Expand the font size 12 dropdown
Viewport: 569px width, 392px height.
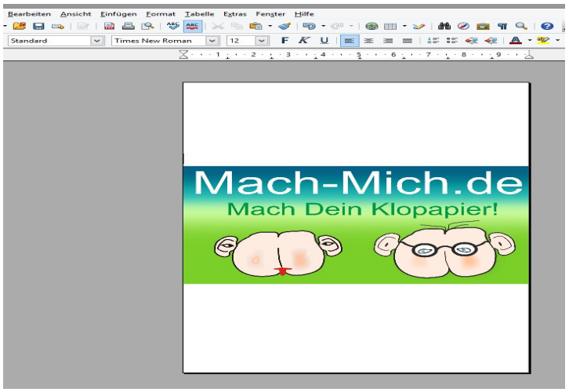pos(262,41)
